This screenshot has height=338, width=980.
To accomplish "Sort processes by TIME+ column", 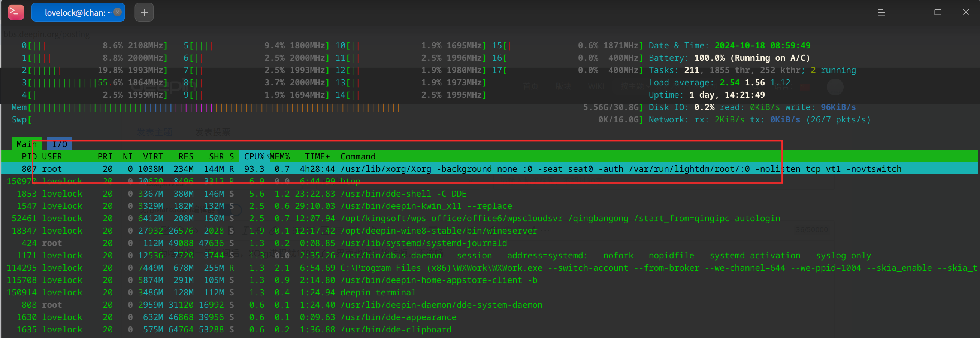I will coord(317,156).
